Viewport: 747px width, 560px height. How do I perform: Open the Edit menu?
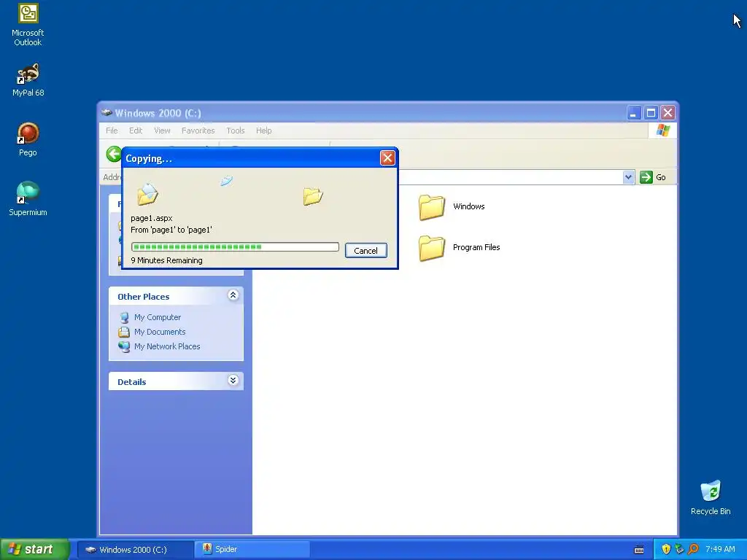[x=135, y=131]
